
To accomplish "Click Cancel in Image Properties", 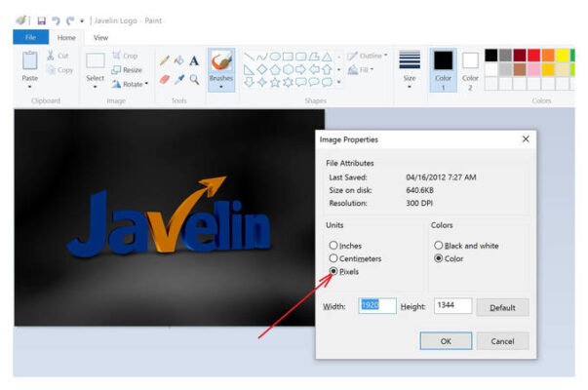I will pos(502,341).
